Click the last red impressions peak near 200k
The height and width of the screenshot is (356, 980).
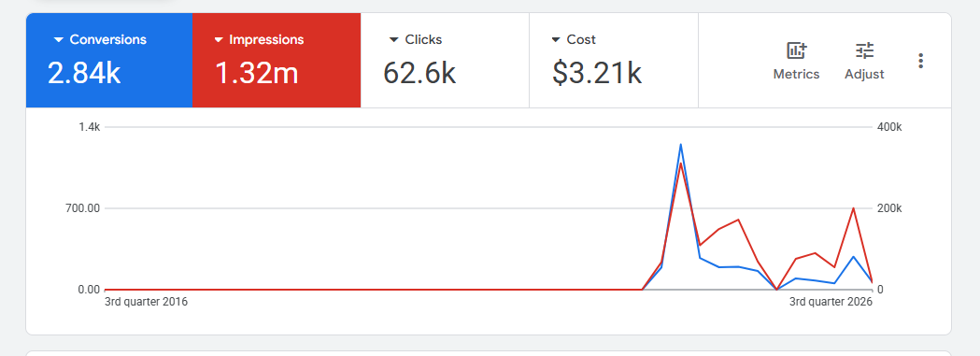pos(853,208)
